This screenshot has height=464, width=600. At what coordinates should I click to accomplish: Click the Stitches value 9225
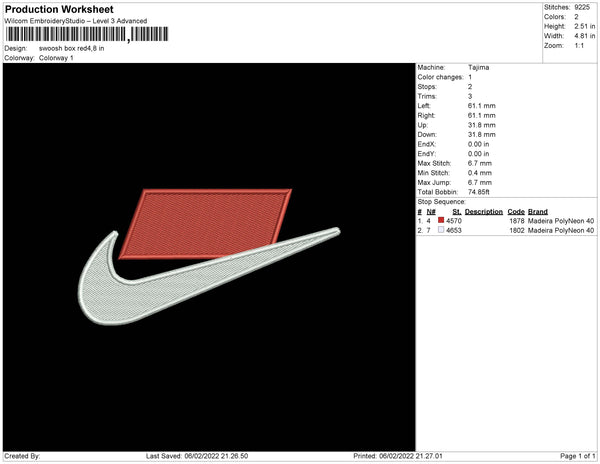(582, 7)
